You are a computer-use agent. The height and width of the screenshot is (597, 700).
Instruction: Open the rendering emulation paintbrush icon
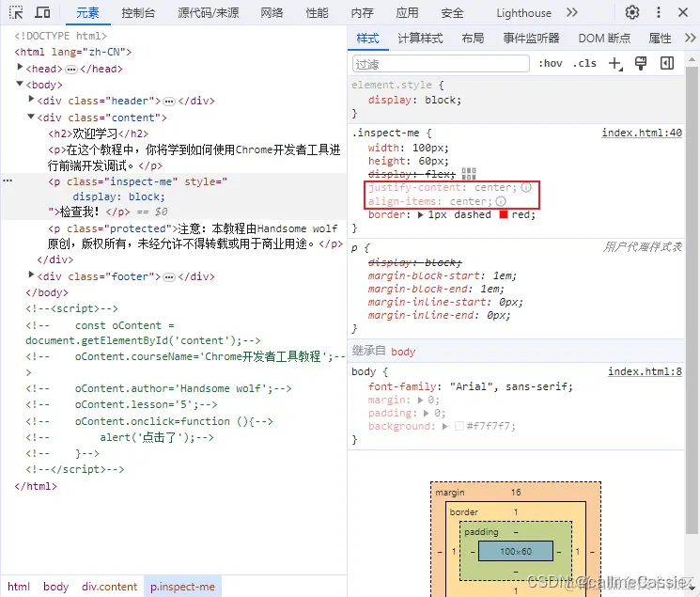641,63
